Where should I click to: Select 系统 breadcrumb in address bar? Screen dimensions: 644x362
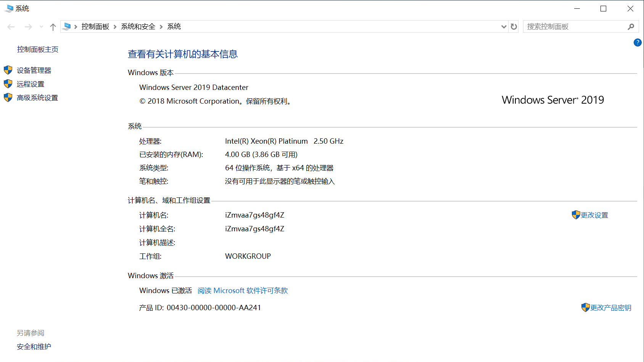click(174, 26)
